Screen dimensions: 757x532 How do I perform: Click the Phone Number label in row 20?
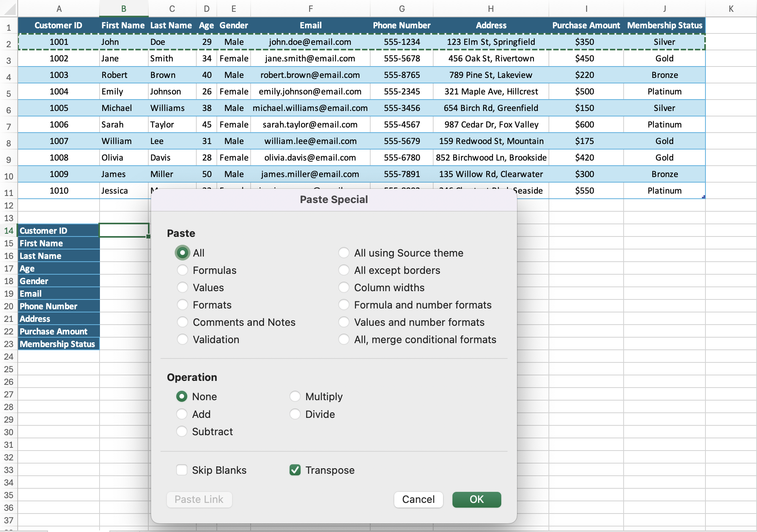59,306
